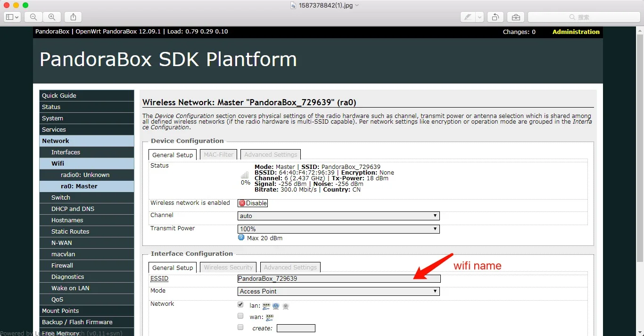Go to the Switch page

click(x=87, y=197)
